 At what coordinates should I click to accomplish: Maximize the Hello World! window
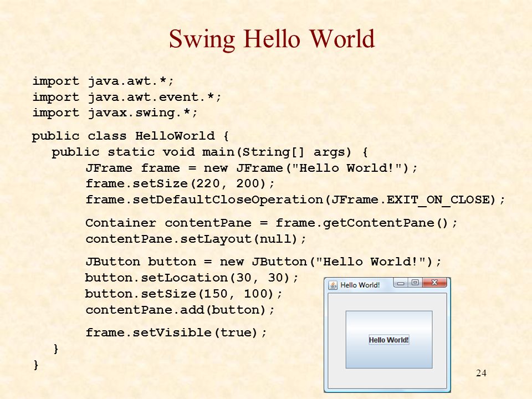tap(415, 283)
